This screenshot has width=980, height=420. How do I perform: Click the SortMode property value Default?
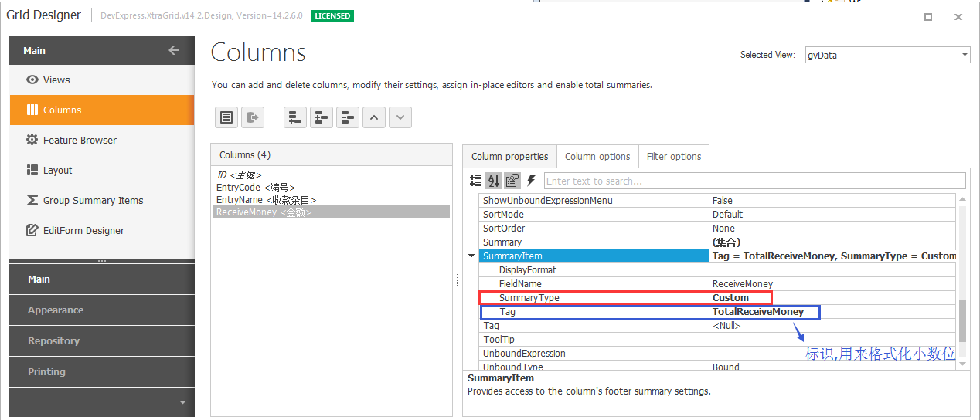click(727, 214)
